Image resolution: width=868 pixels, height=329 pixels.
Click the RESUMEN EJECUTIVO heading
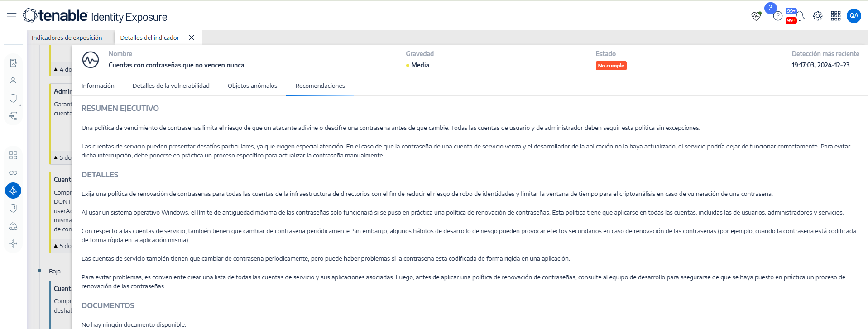120,108
